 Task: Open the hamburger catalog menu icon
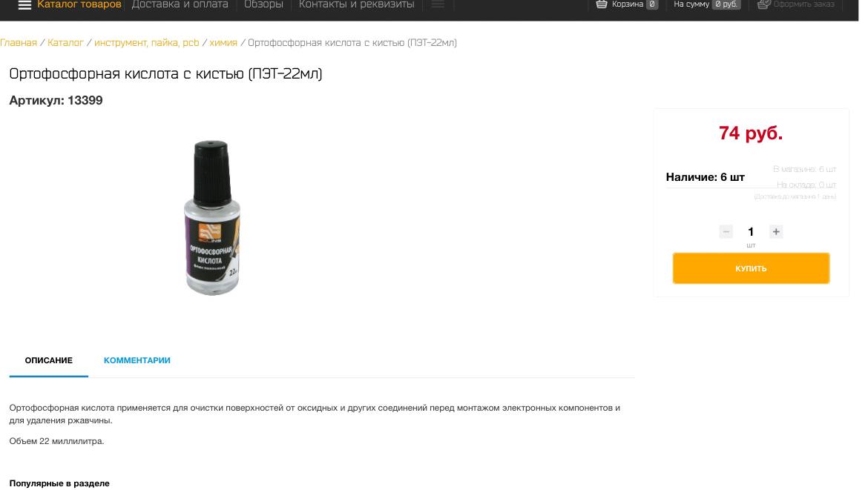24,5
